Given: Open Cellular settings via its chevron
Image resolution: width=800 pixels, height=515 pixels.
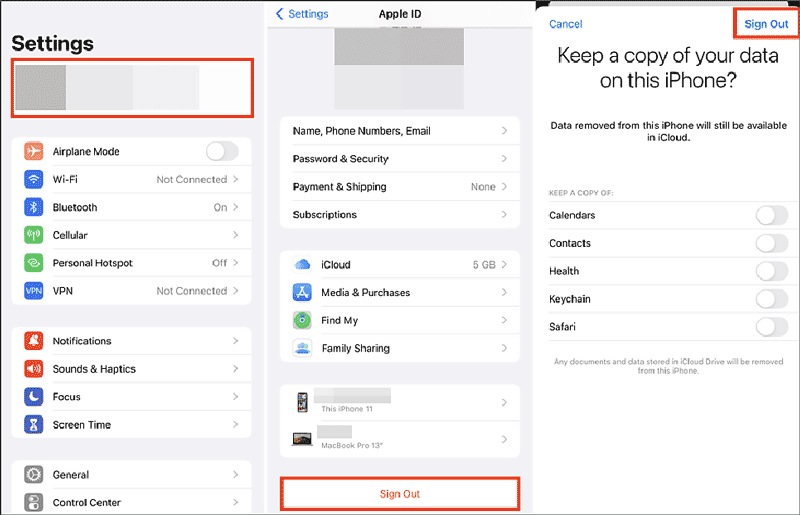Looking at the screenshot, I should click(x=236, y=235).
